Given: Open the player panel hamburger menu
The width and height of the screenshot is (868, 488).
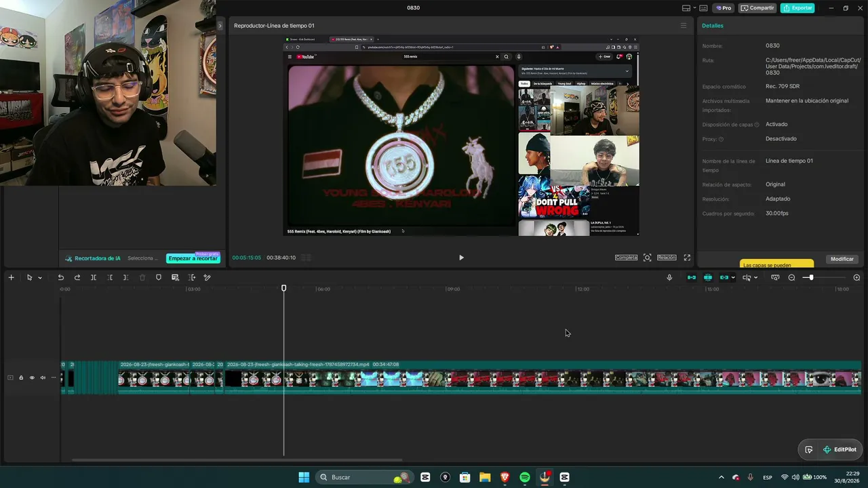Looking at the screenshot, I should [684, 26].
